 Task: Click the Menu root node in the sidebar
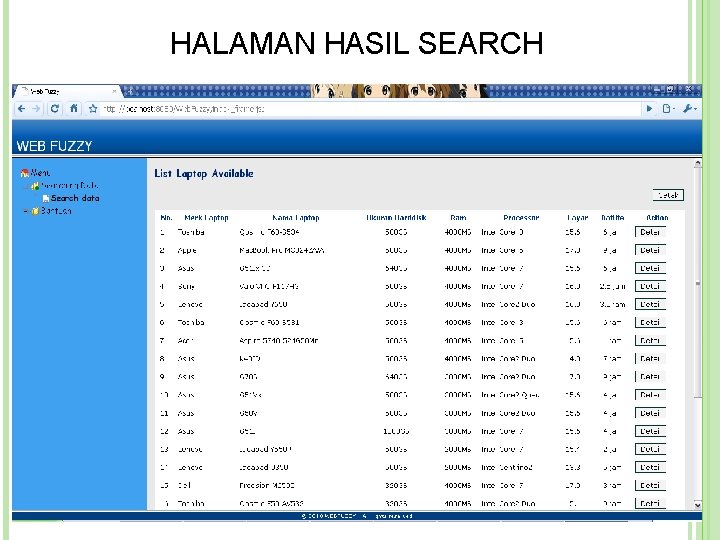pos(40,173)
